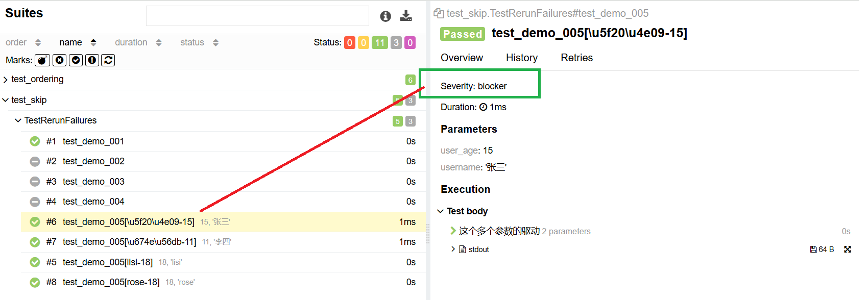Toggle the failed status filter showing 0
Screen dimensions: 868x300
pos(350,43)
